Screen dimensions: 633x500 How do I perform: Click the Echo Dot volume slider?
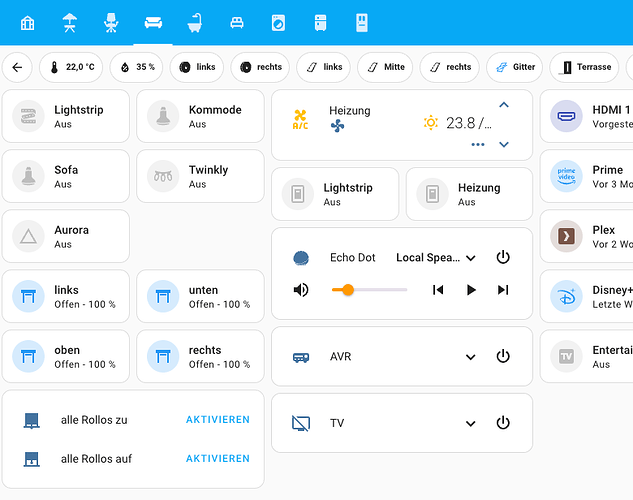point(369,290)
